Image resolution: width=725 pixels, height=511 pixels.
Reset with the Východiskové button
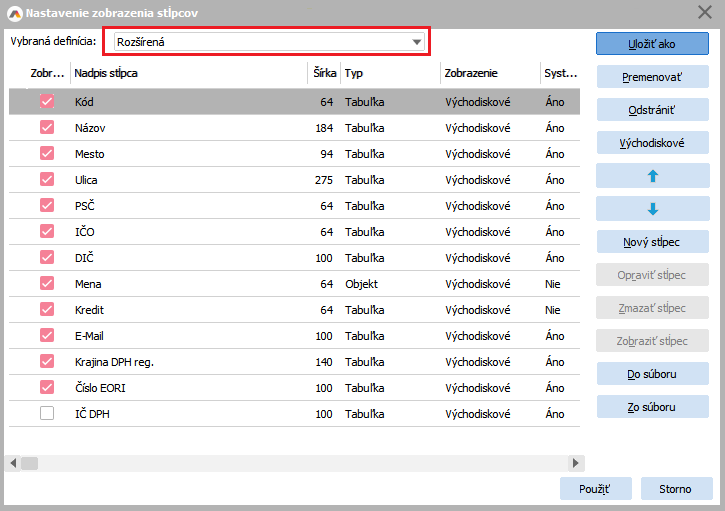(652, 142)
